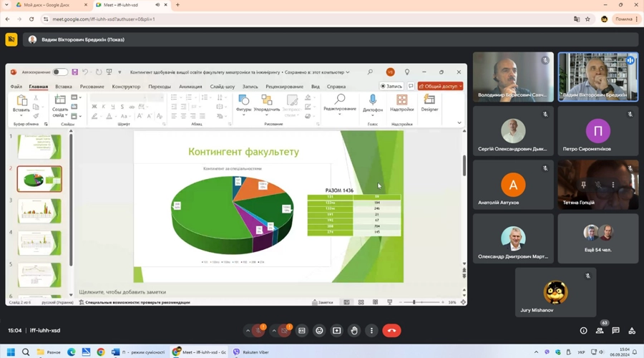The image size is (644, 358).
Task: Toggle the Meet microphone mute button
Action: pyautogui.click(x=258, y=331)
